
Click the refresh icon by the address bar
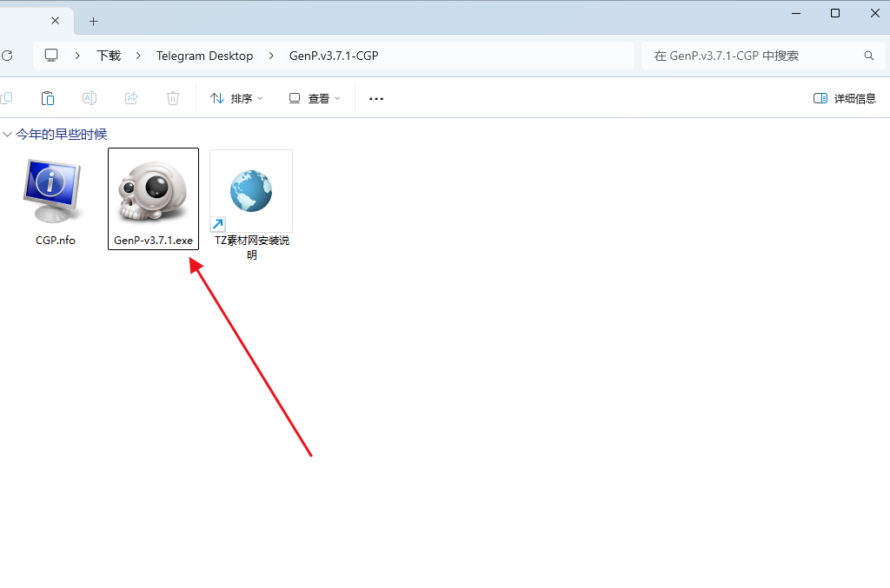click(7, 56)
